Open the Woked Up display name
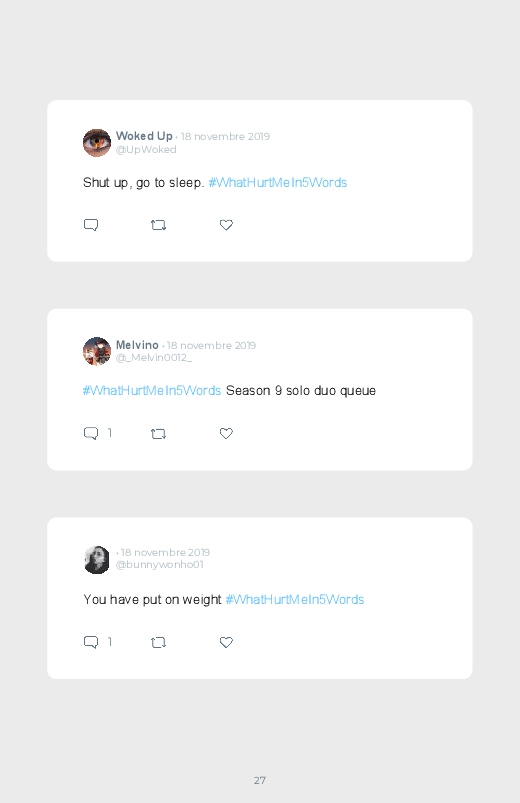520x803 pixels. pos(144,136)
